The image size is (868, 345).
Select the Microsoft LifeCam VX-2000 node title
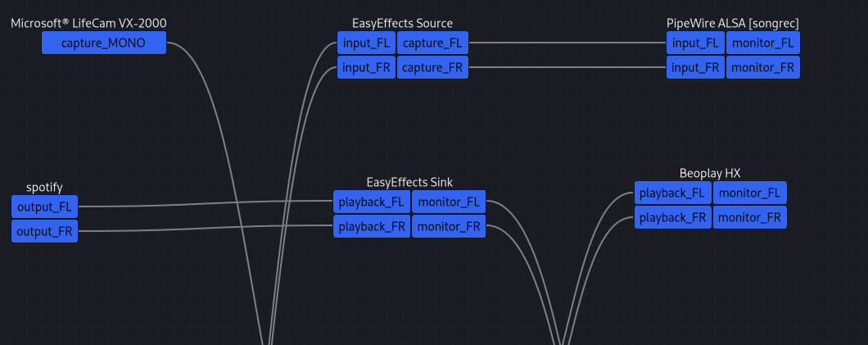(x=88, y=23)
